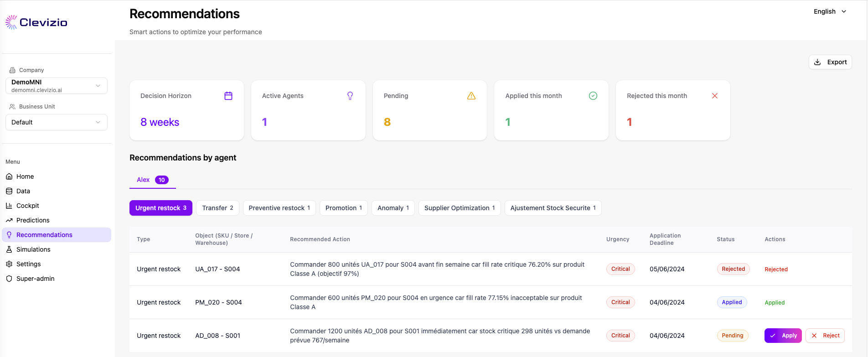
Task: Click the calendar icon on Decision Horizon
Action: coord(228,96)
